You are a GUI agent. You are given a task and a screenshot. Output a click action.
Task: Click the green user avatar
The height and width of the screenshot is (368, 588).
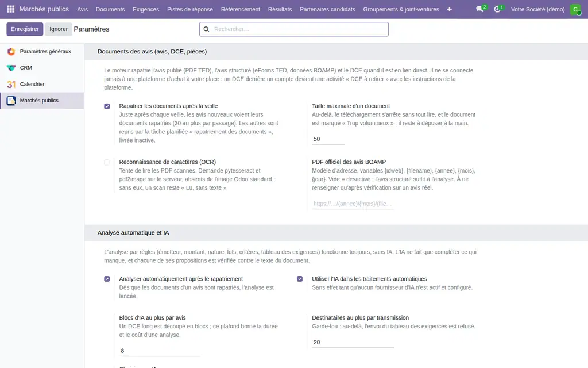(x=575, y=9)
